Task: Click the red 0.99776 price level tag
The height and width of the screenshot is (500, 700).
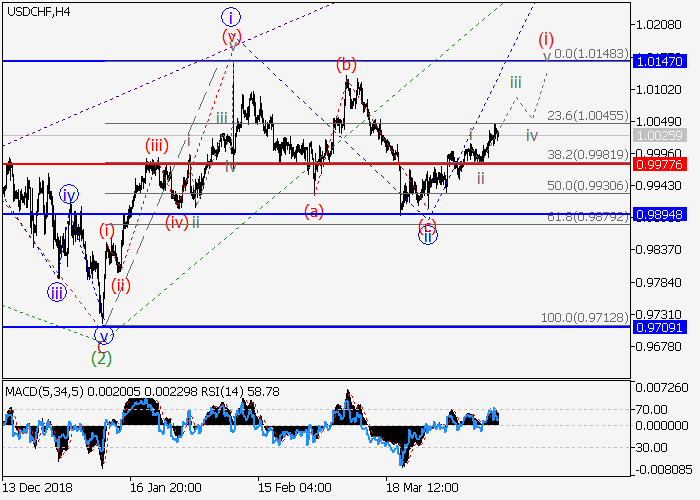Action: coord(658,164)
